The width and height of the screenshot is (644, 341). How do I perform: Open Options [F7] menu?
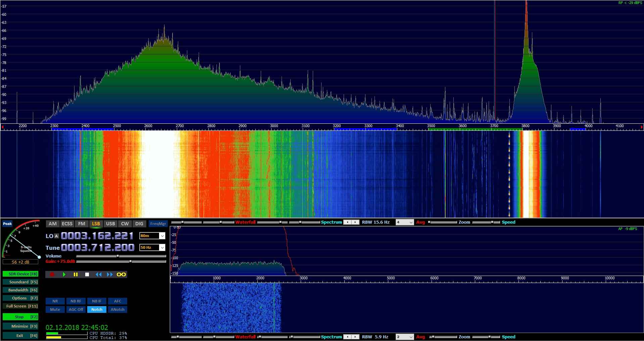point(20,298)
